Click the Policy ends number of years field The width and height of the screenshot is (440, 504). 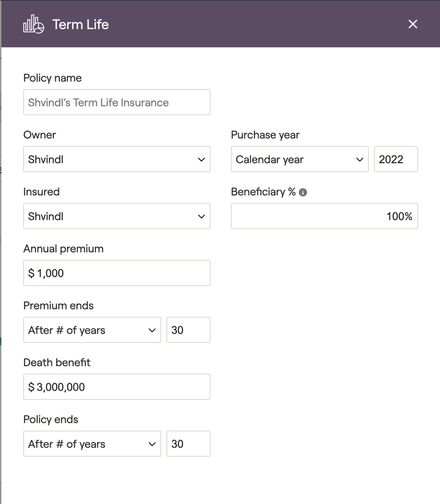tap(188, 444)
